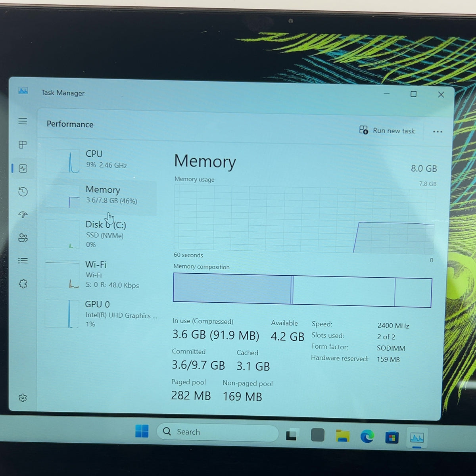Click the Speed value 2400 MHz

(x=393, y=326)
